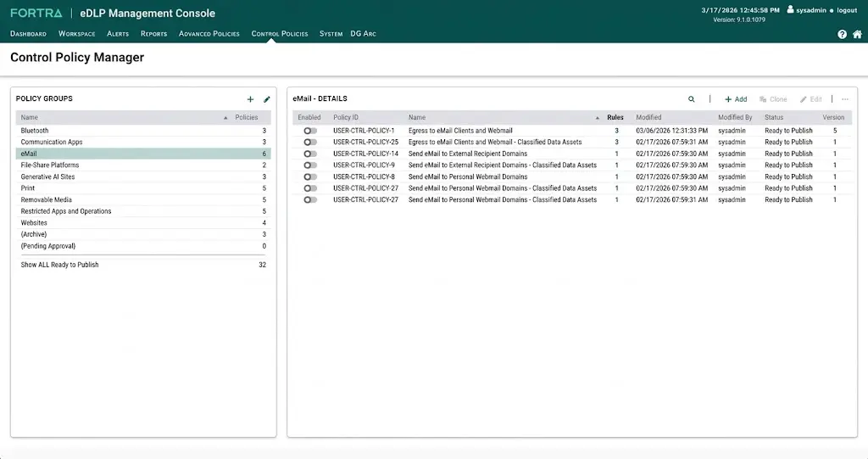The height and width of the screenshot is (459, 868).
Task: Sort details by Modified By column header
Action: [x=735, y=118]
